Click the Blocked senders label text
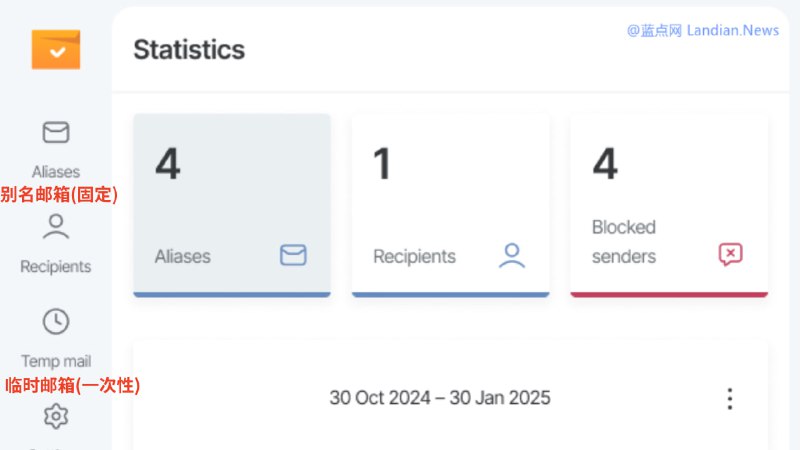The image size is (800, 450). point(624,242)
